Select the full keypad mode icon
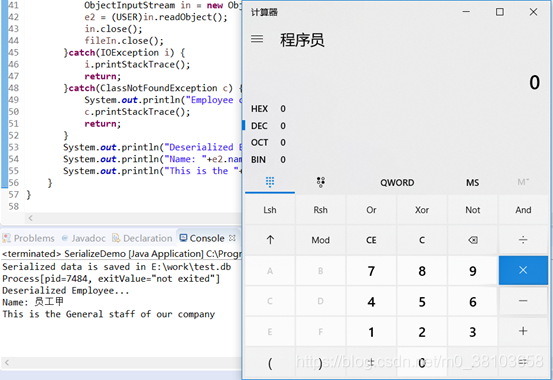553x380 pixels. pos(270,182)
